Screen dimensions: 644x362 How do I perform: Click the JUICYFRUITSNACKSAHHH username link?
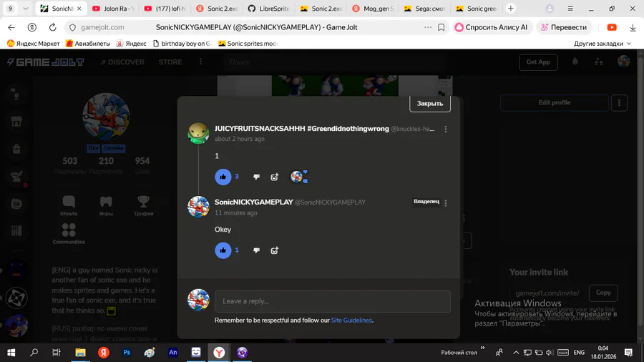[302, 129]
